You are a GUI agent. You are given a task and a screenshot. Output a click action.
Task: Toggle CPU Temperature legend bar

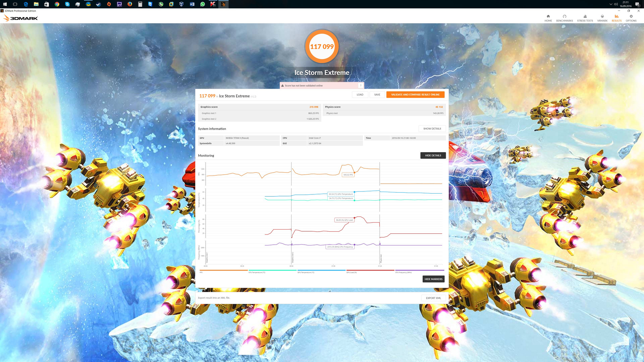tap(272, 270)
